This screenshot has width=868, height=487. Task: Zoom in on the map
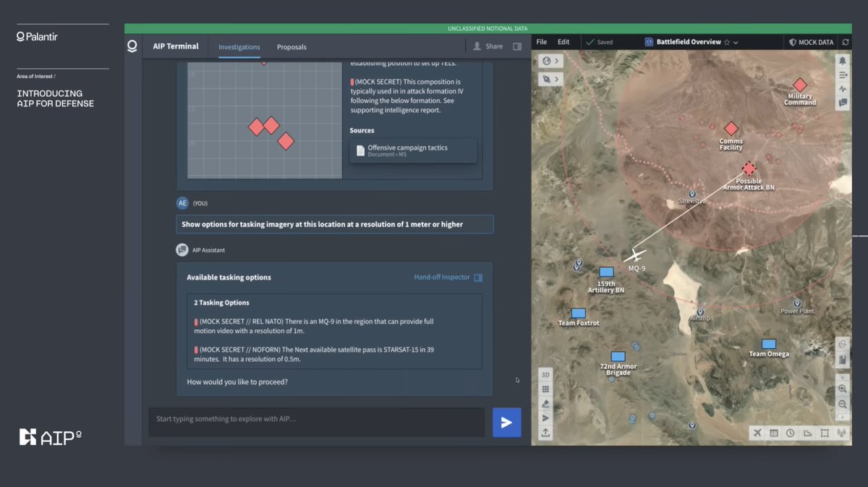coord(843,389)
